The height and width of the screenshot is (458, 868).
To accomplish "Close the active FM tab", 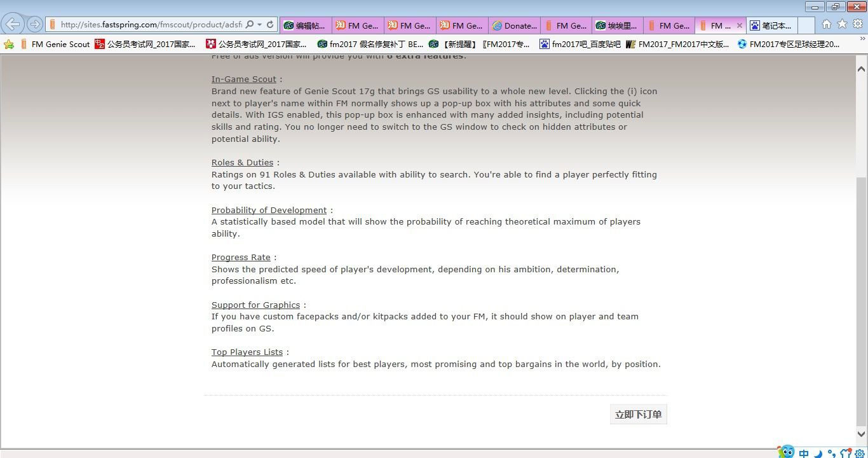I will 739,25.
